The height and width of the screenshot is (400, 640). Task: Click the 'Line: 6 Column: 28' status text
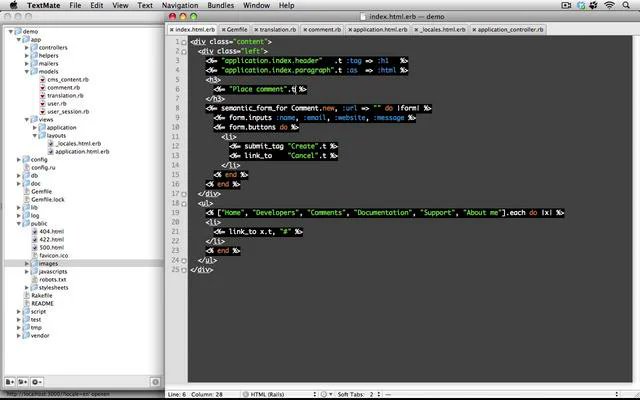pos(196,394)
